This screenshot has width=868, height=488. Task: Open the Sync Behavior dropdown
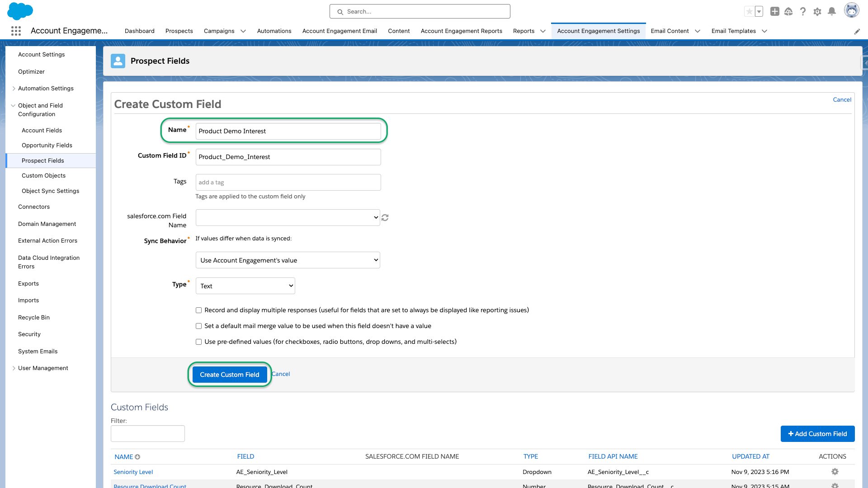288,260
